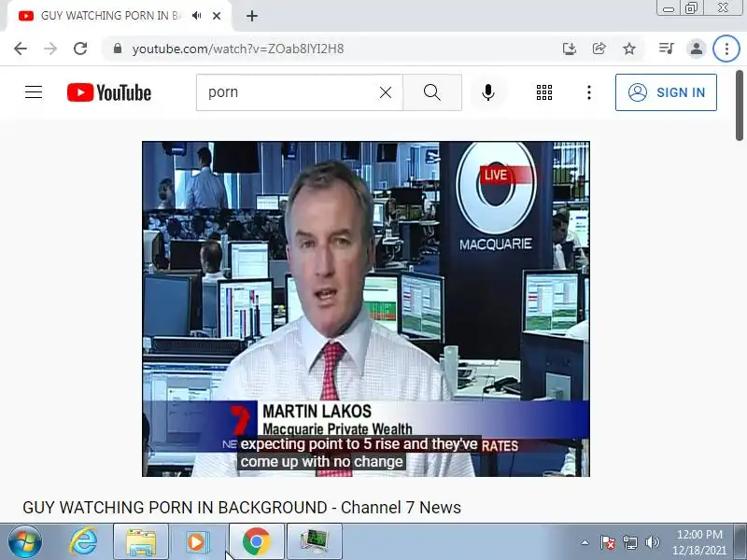The image size is (747, 560).
Task: Open Windows Media Player from the taskbar
Action: click(x=197, y=541)
